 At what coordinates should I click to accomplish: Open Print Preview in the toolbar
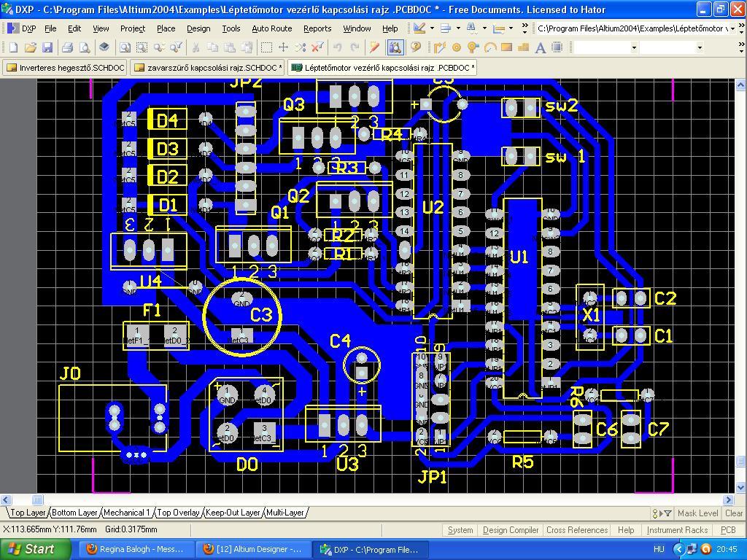click(85, 47)
